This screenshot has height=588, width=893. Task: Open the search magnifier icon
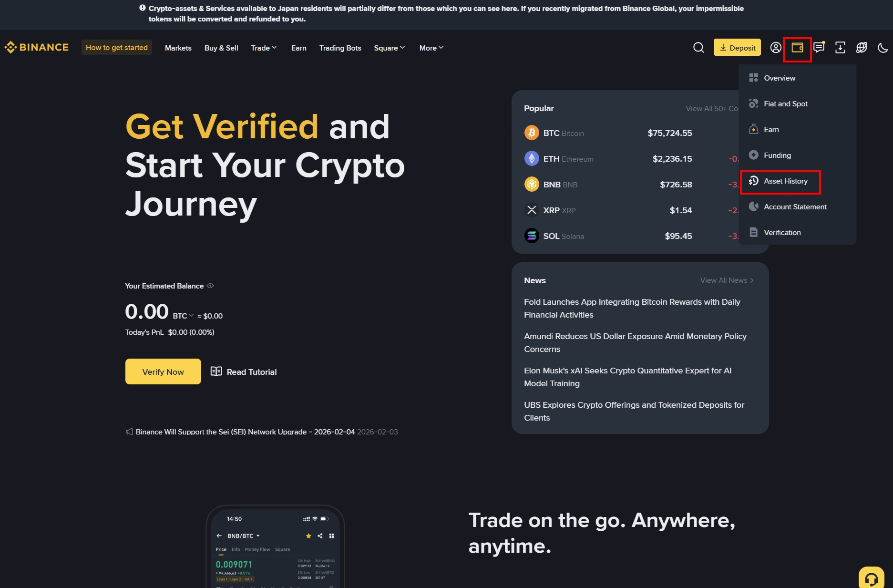(x=698, y=48)
